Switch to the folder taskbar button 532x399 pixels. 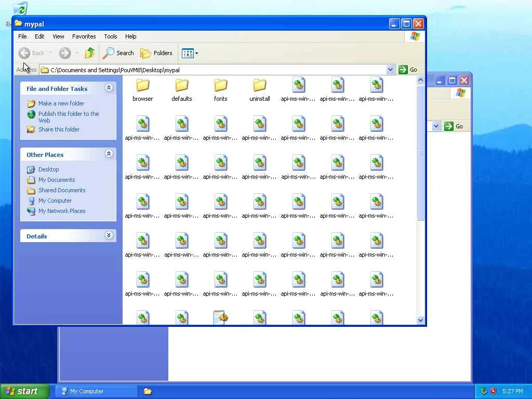(148, 391)
